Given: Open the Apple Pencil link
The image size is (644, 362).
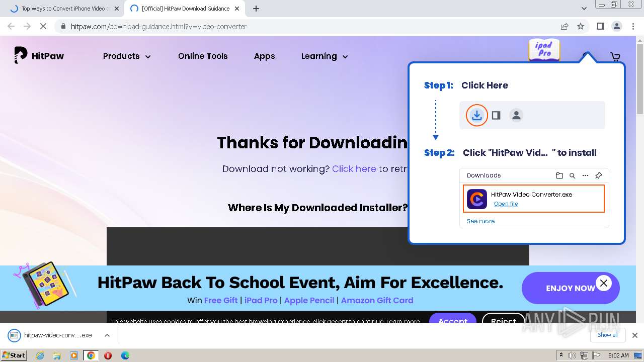Looking at the screenshot, I should pyautogui.click(x=309, y=300).
